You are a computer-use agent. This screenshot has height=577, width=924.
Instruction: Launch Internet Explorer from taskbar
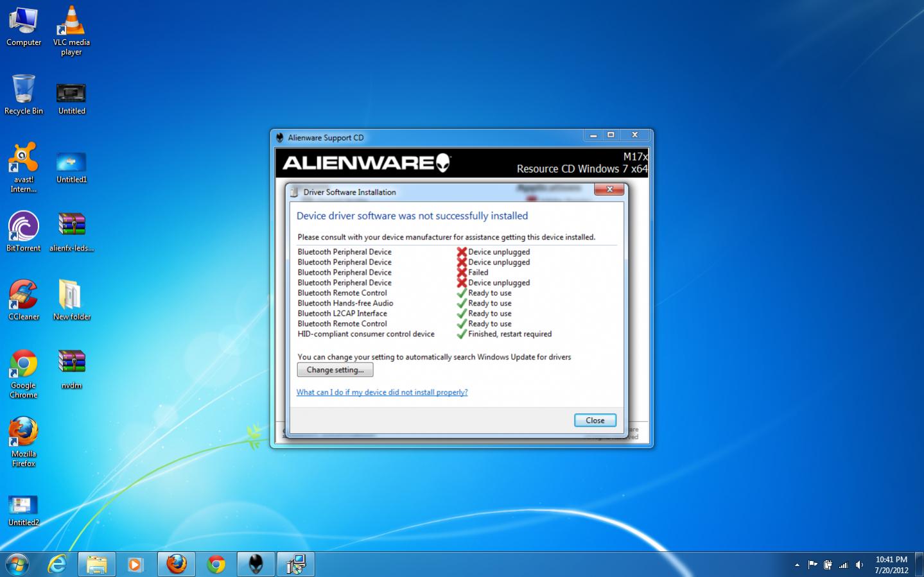pos(57,564)
